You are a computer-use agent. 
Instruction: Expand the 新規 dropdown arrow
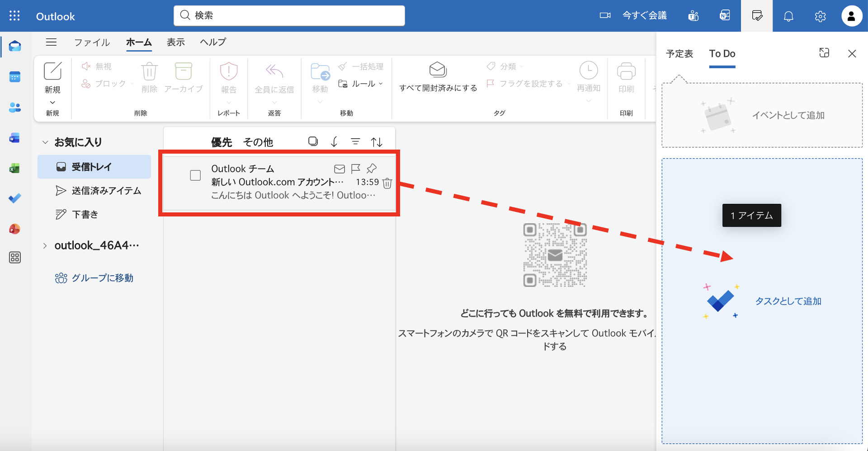pos(52,102)
